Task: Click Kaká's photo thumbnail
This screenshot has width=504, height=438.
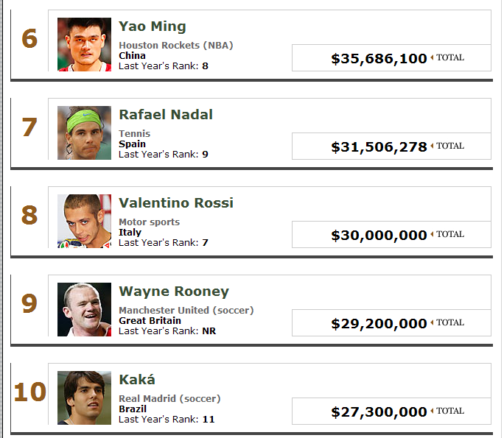Action: coord(84,398)
